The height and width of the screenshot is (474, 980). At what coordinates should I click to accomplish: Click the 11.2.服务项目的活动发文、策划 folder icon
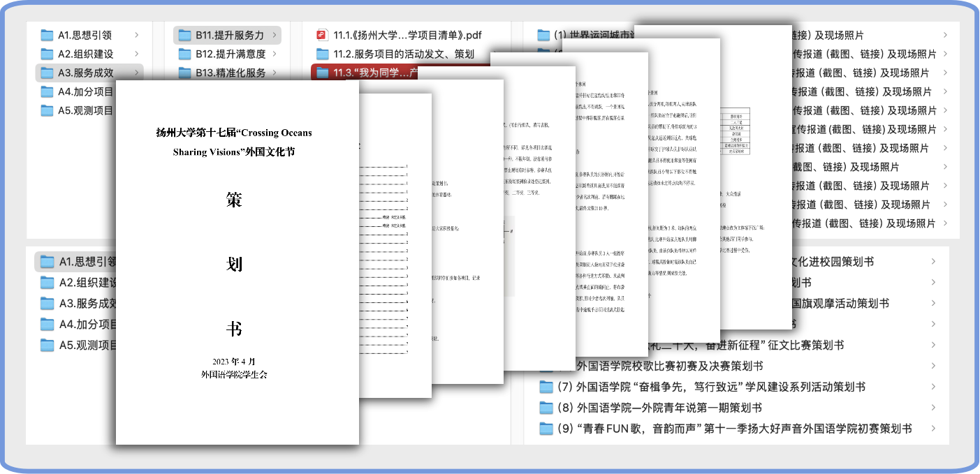[x=322, y=54]
